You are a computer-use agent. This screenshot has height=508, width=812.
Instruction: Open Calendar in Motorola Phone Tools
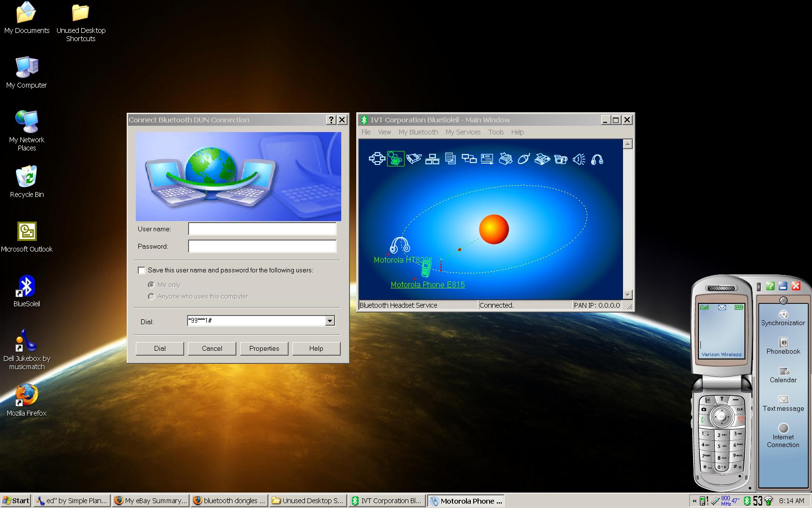(x=783, y=375)
